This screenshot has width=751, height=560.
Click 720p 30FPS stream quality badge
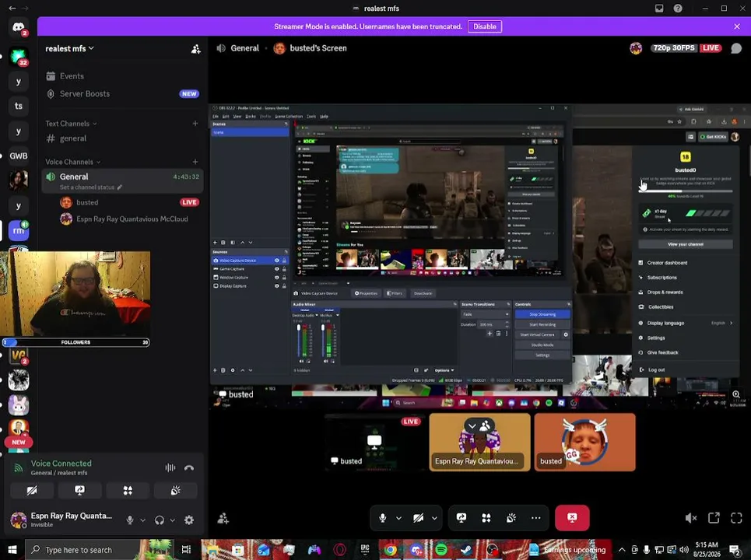click(x=674, y=48)
